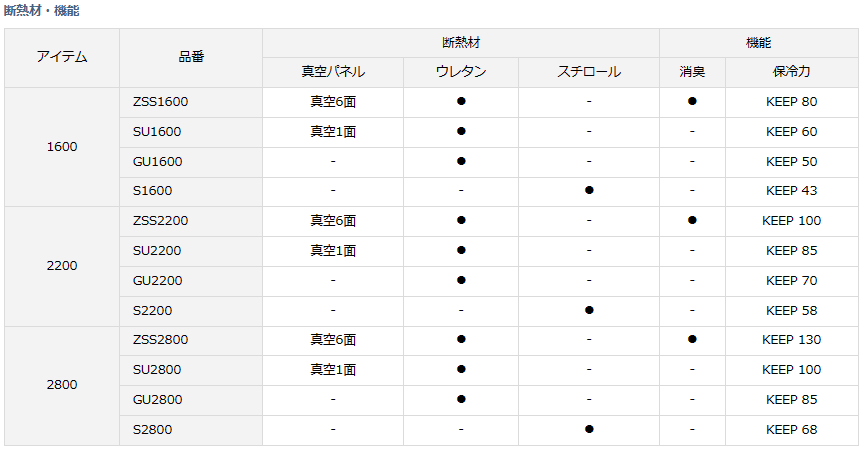Image resolution: width=864 pixels, height=450 pixels.
Task: Click the ZSS2200 model number
Action: (x=160, y=221)
